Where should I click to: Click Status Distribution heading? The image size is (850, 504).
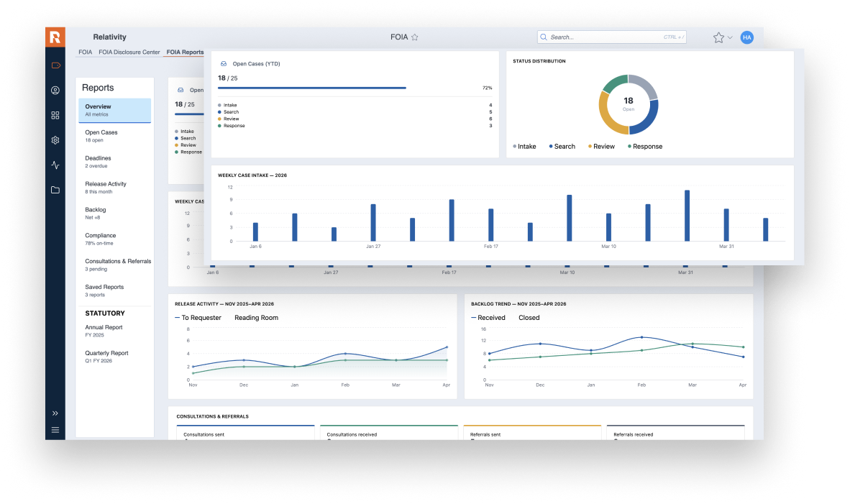point(539,61)
